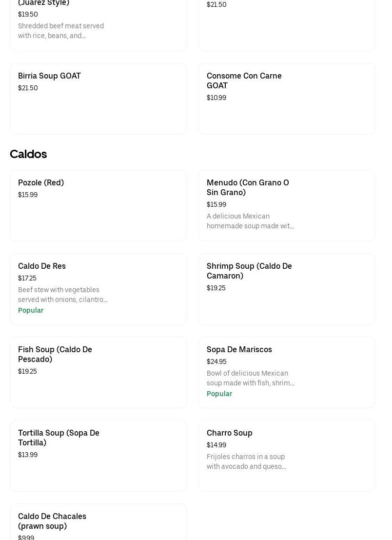Open the Birria Soup GOAT item
392x540 pixels.
[49, 76]
